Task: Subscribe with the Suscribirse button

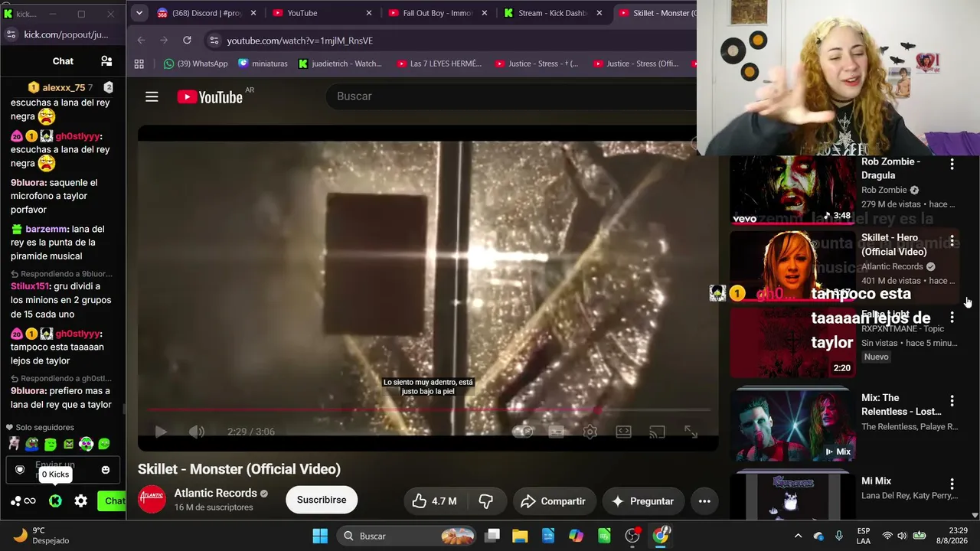Action: coord(322,500)
